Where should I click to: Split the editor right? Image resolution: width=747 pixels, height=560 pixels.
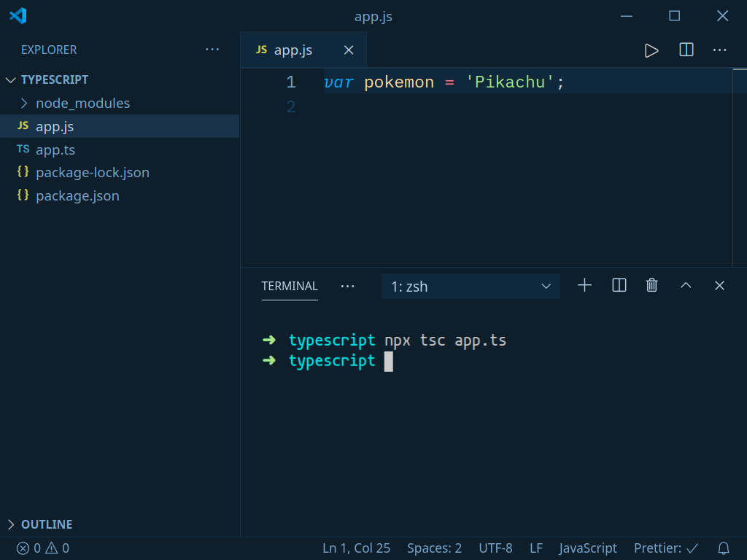click(686, 50)
